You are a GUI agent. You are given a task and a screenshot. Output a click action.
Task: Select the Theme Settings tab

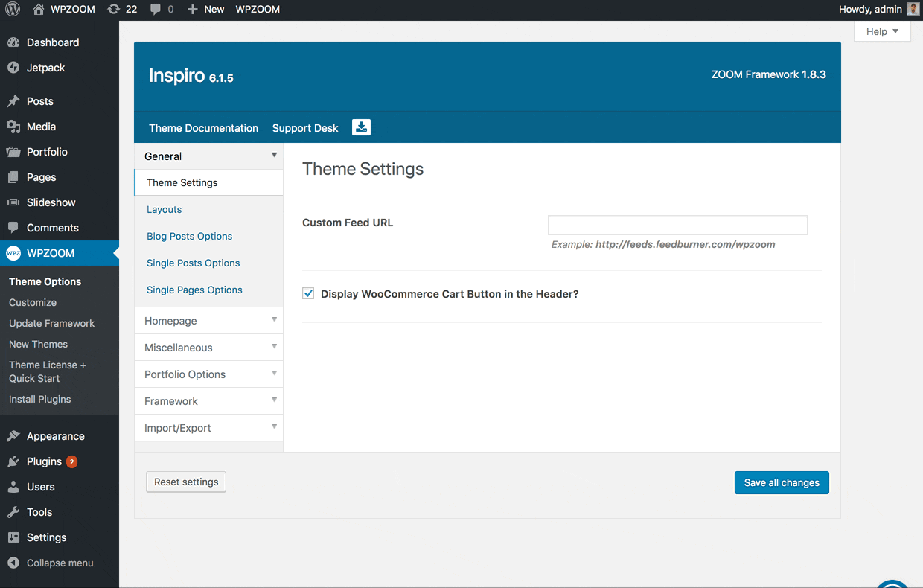[208, 182]
